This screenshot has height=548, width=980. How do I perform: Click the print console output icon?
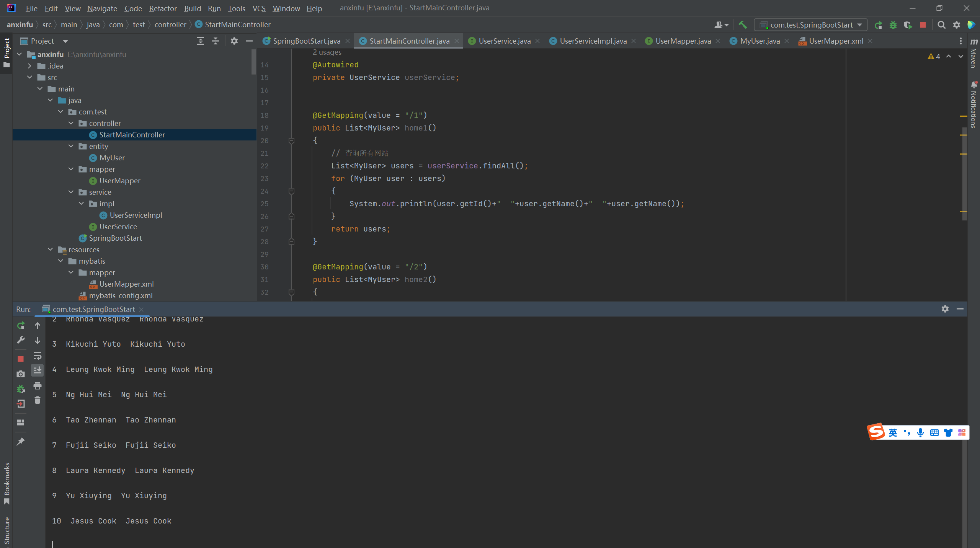click(37, 385)
